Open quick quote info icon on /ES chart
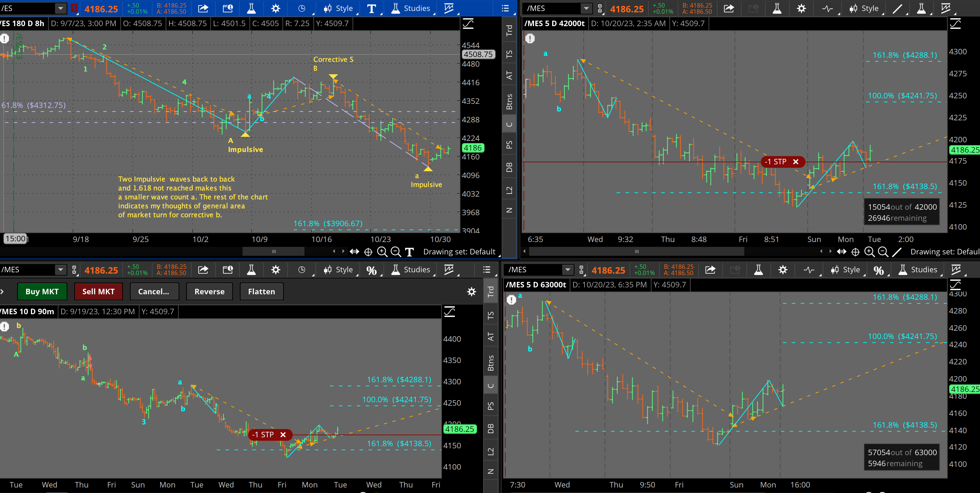980x493 pixels. [x=227, y=8]
